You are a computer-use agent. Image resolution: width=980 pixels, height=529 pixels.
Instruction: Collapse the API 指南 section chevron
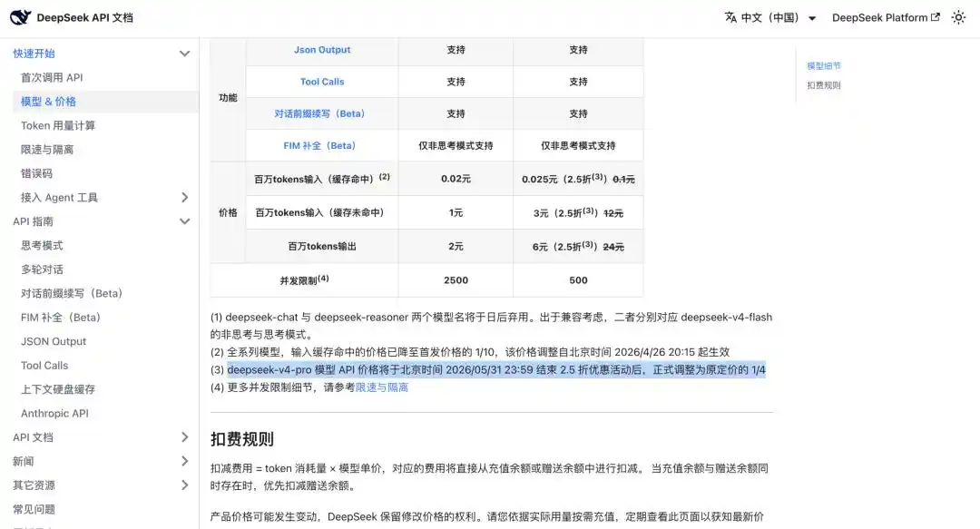(x=184, y=221)
